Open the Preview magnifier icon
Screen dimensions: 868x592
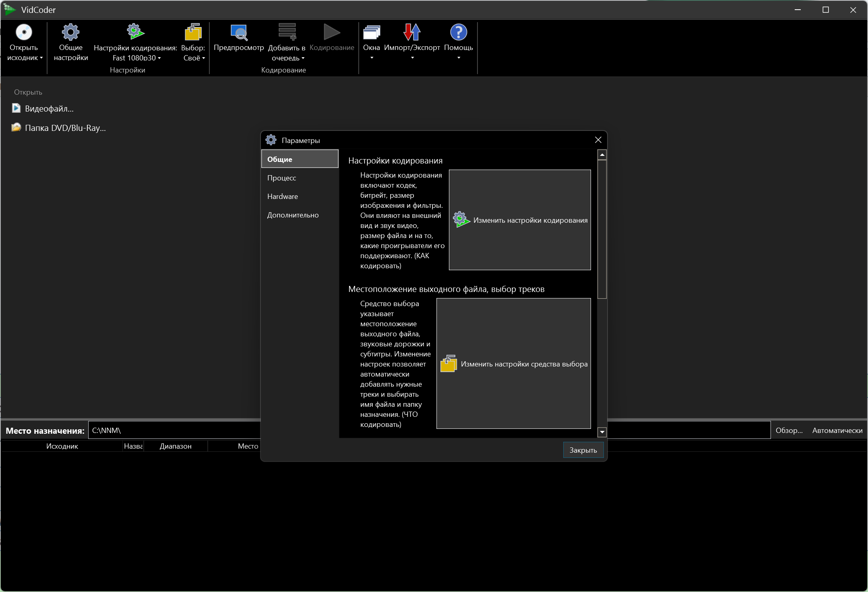click(x=239, y=33)
